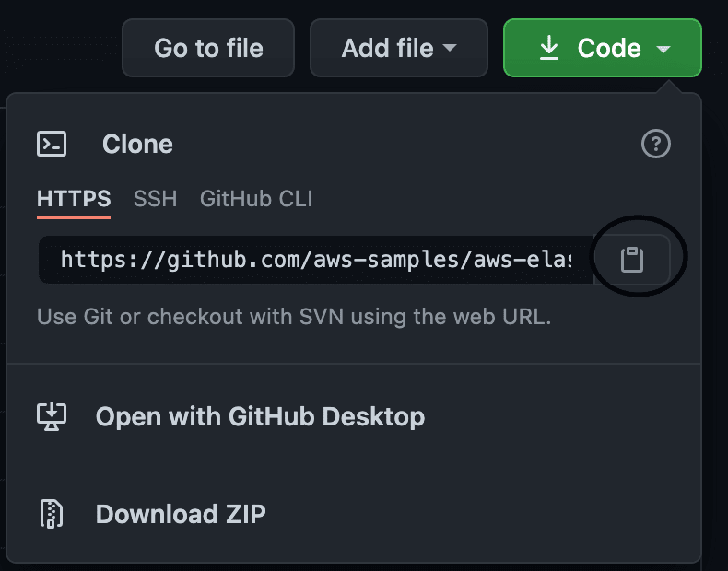This screenshot has height=571, width=728.
Task: Collapse the Code dropdown caret
Action: tap(663, 48)
